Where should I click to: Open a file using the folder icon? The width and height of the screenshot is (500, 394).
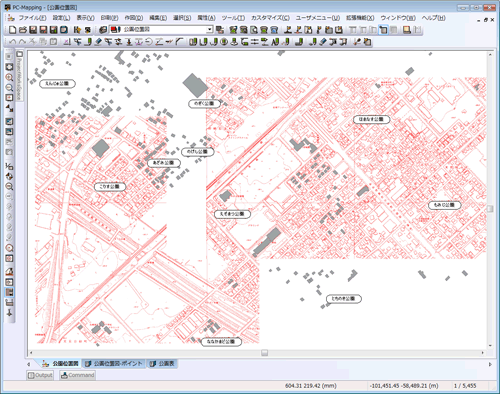[x=23, y=30]
